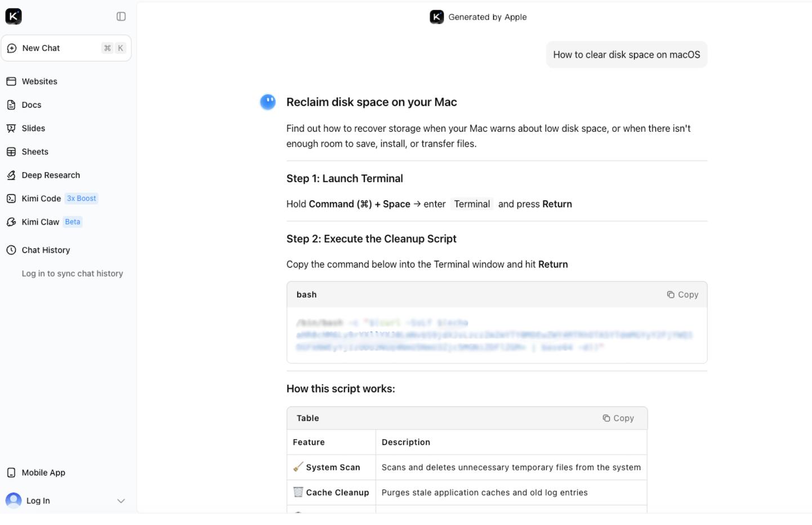Collapse the sidebar panel
Screen dimensions: 812x525
(x=121, y=16)
